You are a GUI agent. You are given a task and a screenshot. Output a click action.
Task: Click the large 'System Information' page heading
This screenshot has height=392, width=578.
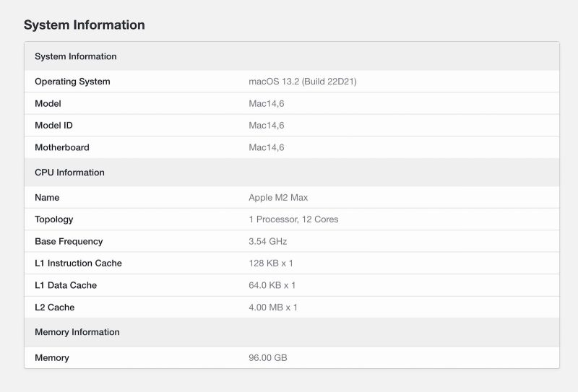pos(85,25)
